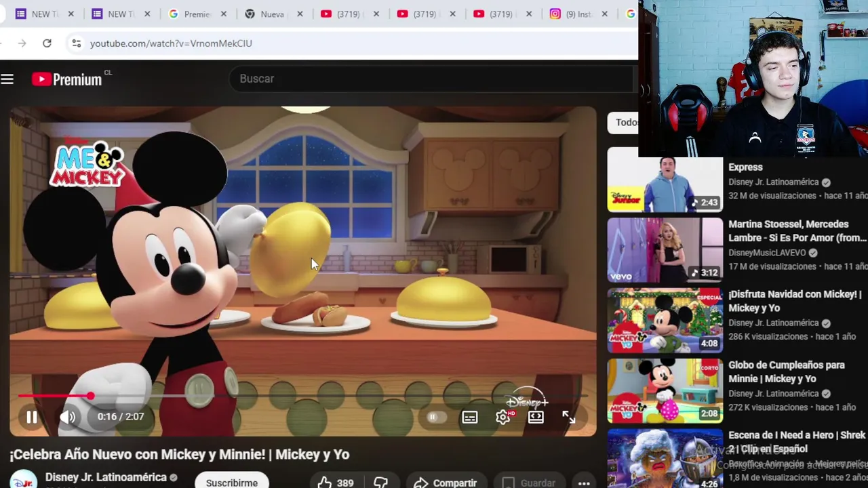Viewport: 868px width, 488px height.
Task: Pause the Mickey video
Action: point(32,417)
